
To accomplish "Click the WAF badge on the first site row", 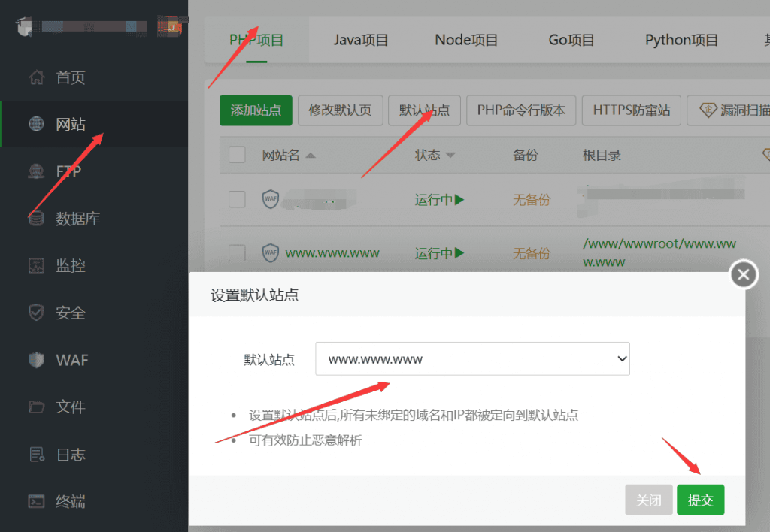I will 271,199.
